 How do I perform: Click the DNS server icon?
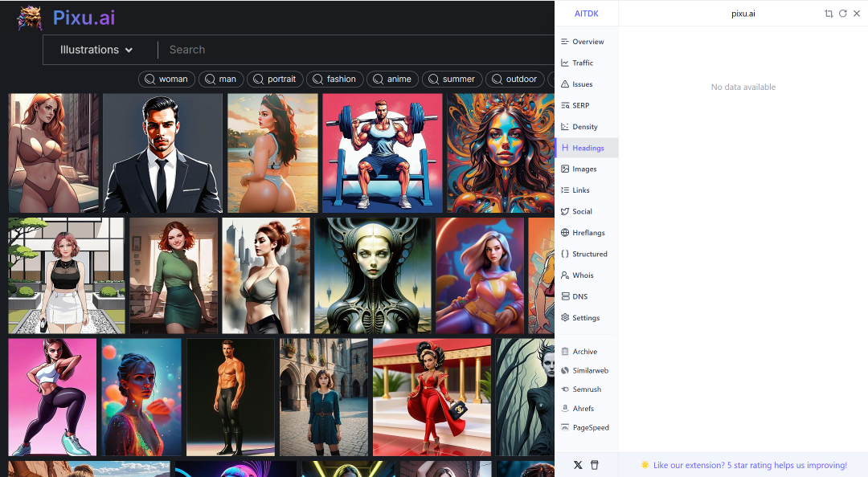coord(565,296)
